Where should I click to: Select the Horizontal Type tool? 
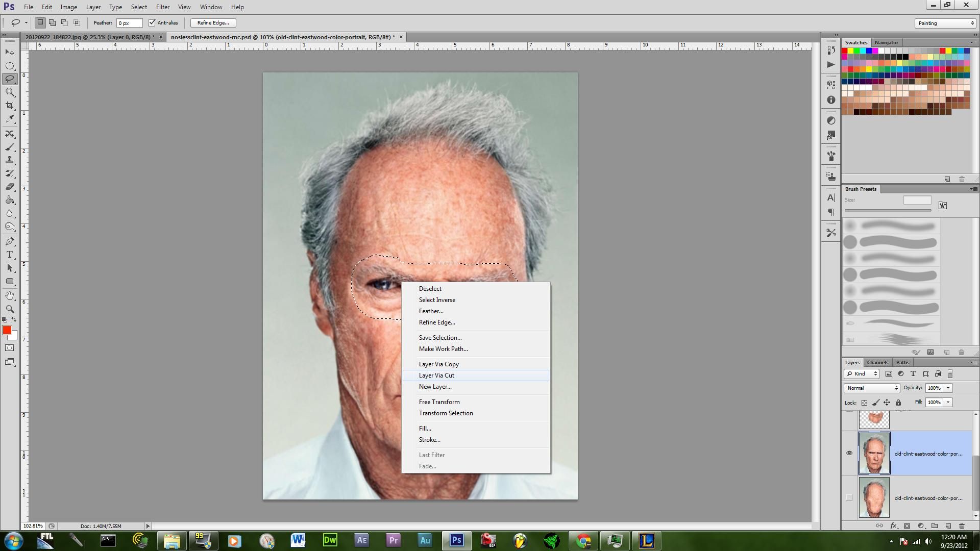pos(10,255)
